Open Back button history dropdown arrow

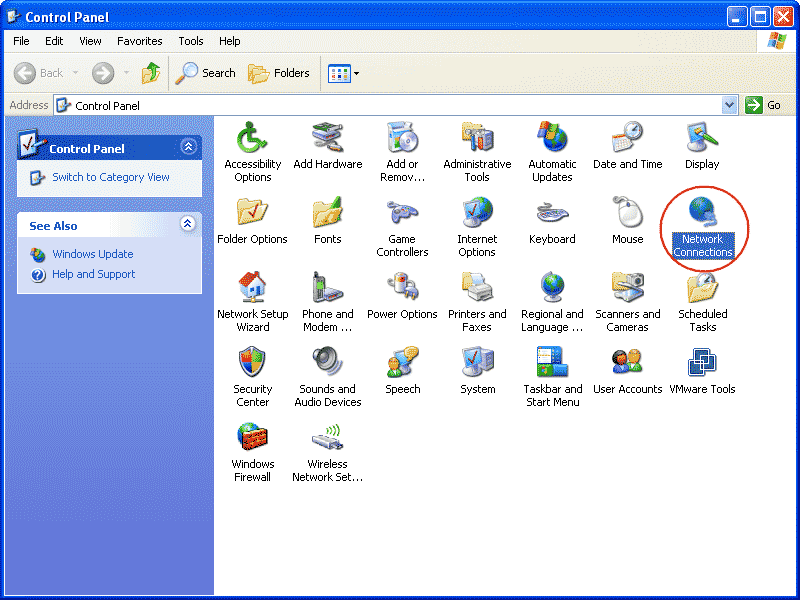(76, 73)
